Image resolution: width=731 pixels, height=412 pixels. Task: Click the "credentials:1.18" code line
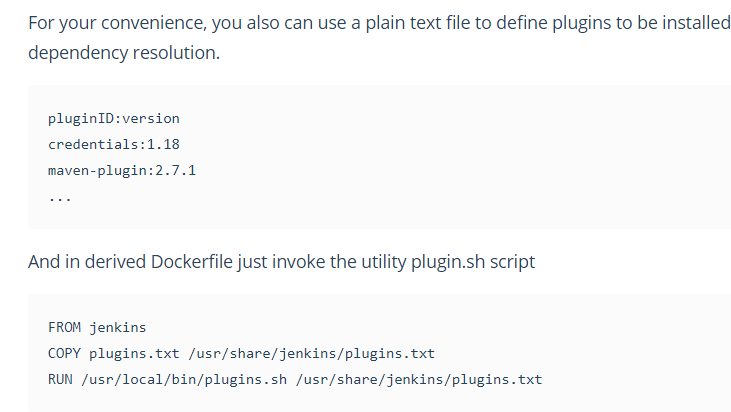[x=113, y=144]
